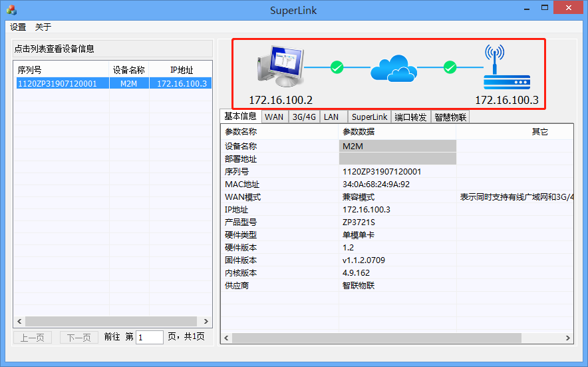Switch to the 基本信息 tab

[240, 116]
